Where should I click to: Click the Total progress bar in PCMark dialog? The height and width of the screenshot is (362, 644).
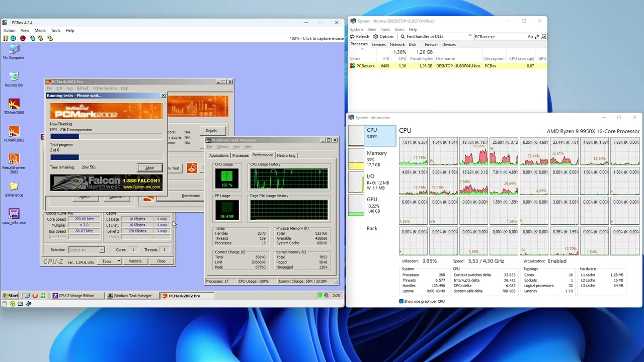tap(106, 157)
